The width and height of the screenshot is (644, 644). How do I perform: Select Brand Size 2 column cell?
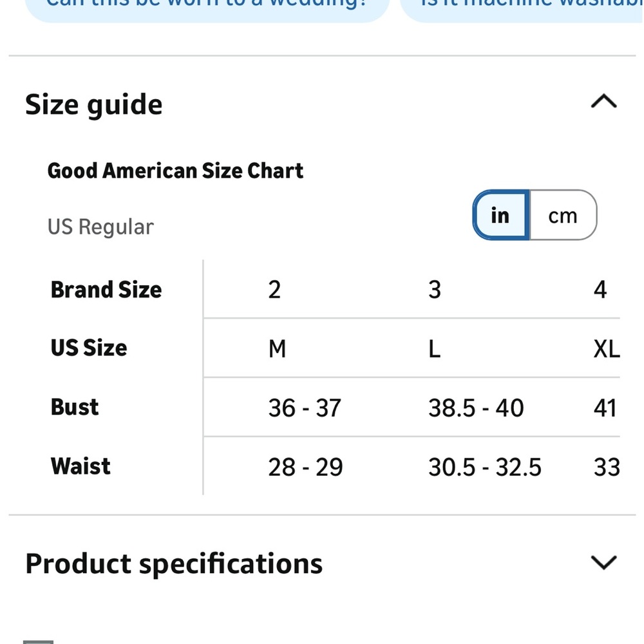point(274,290)
